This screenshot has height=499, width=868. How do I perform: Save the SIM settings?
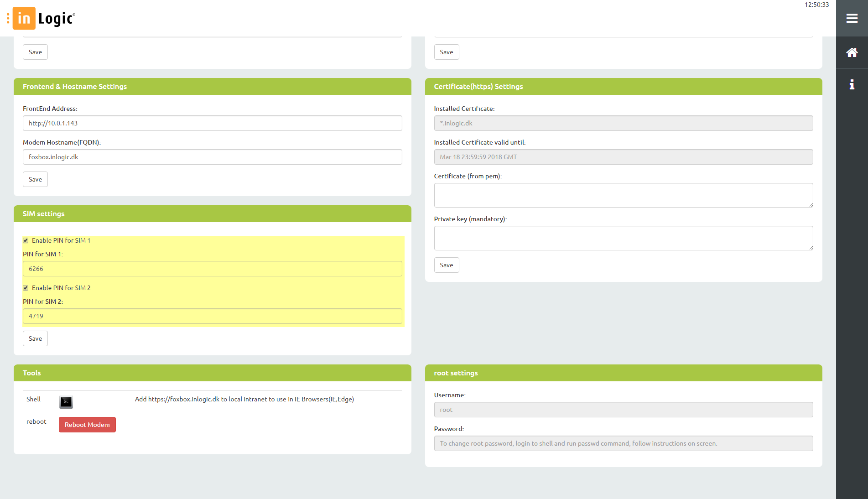pyautogui.click(x=35, y=338)
